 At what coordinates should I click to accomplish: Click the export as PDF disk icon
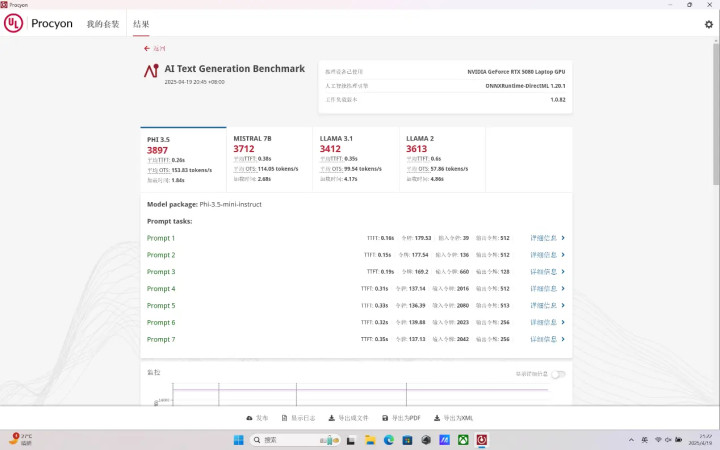[x=385, y=418]
